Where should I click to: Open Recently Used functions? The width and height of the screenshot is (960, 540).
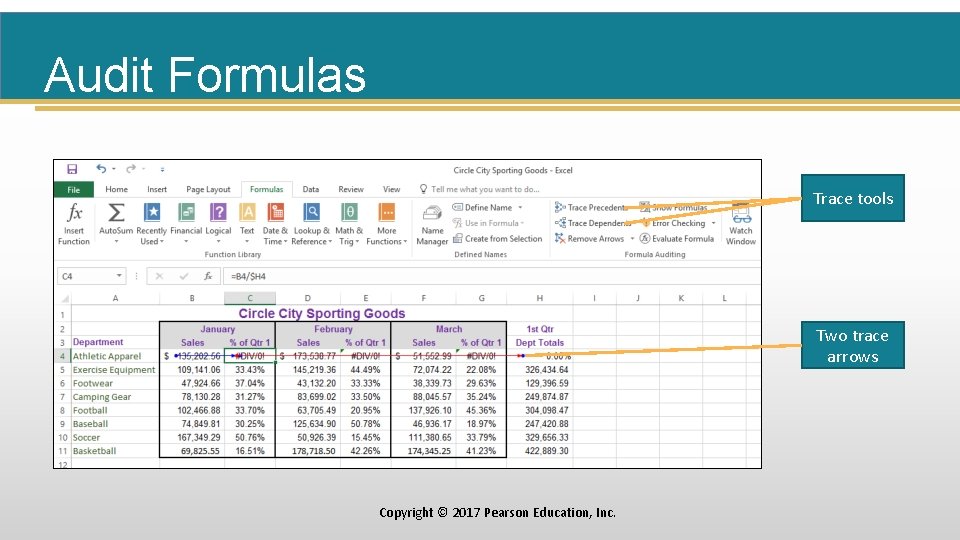click(x=151, y=224)
